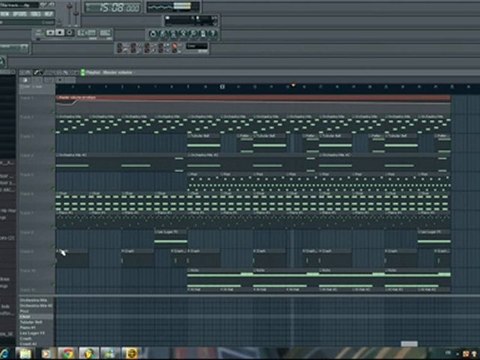Toggle the second button in recording options panel
The width and height of the screenshot is (480, 360).
tap(133, 48)
